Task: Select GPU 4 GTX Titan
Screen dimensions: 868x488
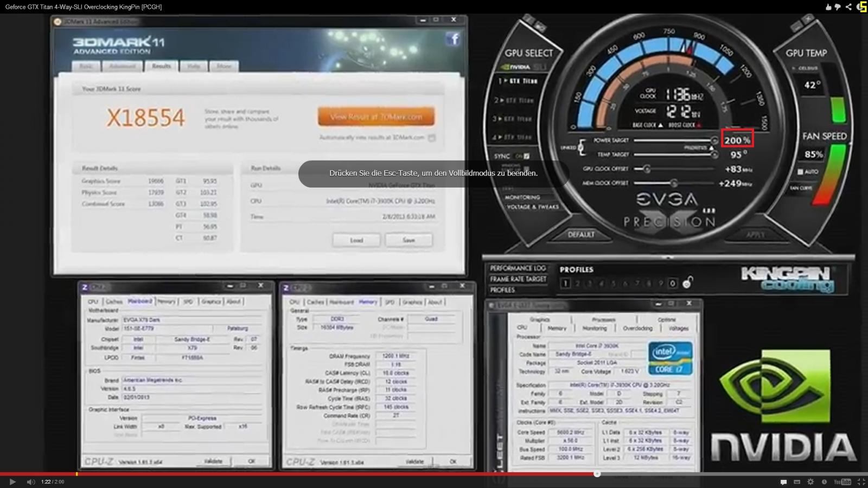Action: (x=512, y=137)
